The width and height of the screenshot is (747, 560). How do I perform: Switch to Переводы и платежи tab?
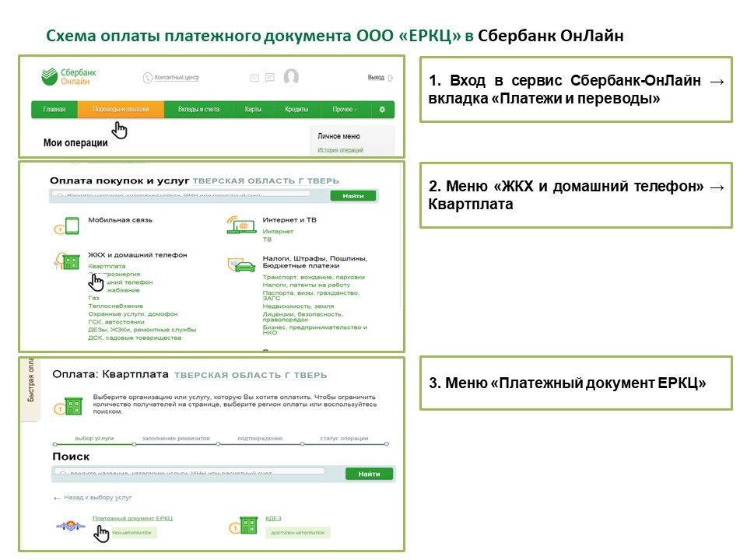tap(121, 109)
